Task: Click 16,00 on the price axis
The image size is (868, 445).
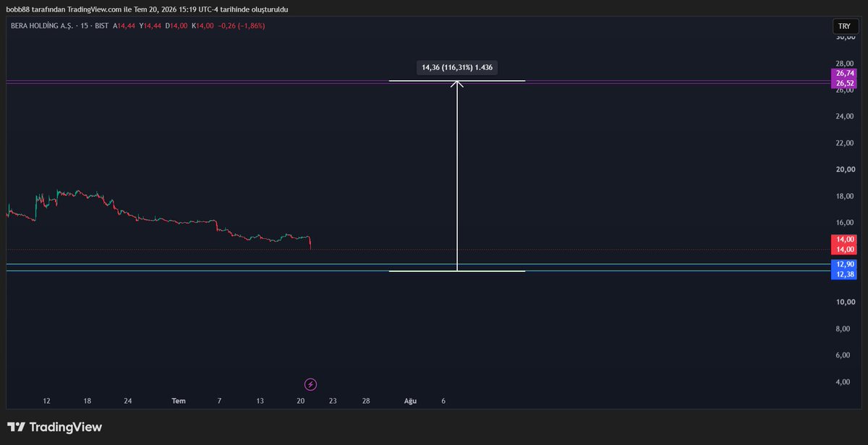Action: pos(844,223)
